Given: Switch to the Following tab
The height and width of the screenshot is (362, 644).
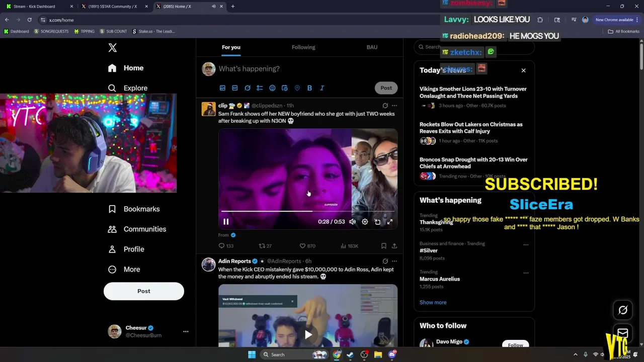Looking at the screenshot, I should [303, 47].
